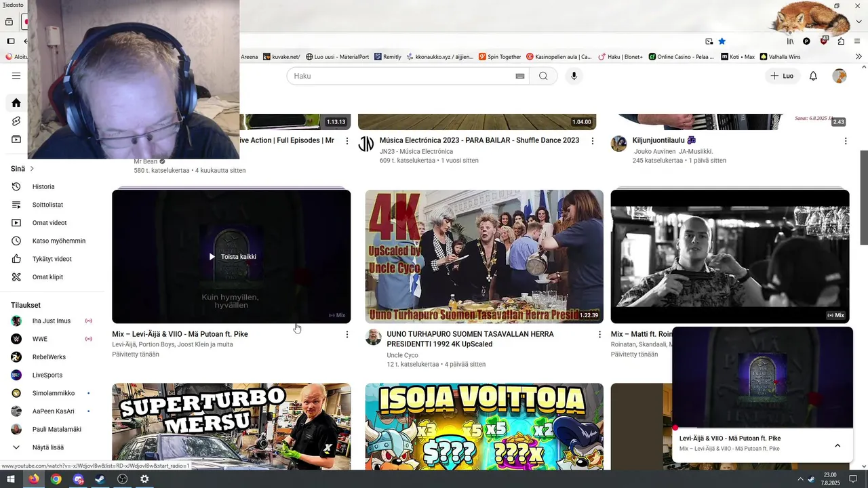Open Simolammikko subscription channel
The height and width of the screenshot is (488, 868).
coord(53,393)
